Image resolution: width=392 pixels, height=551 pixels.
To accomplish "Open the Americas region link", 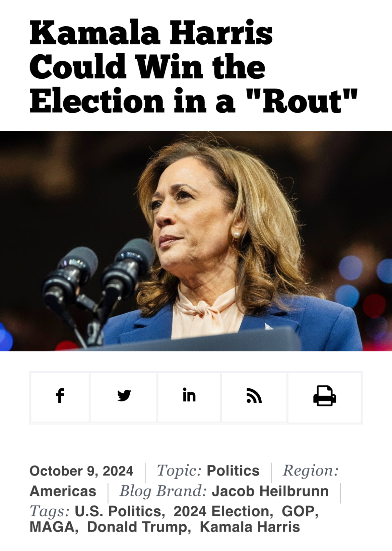I will [x=63, y=491].
